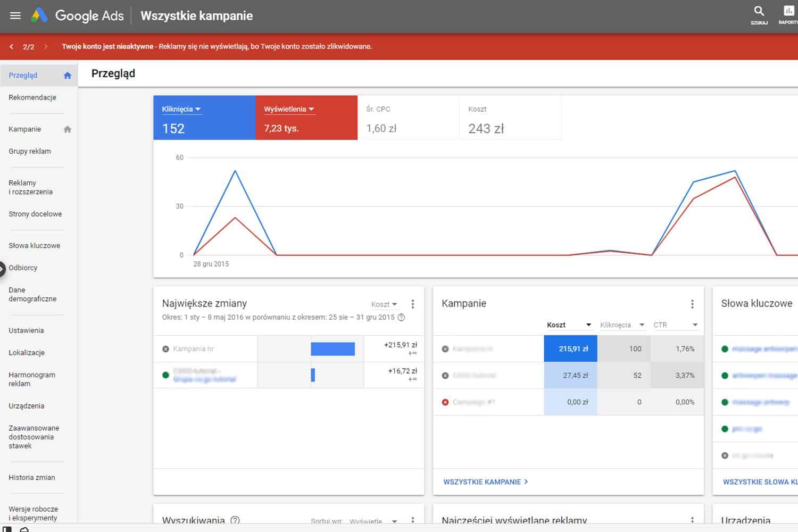Click red removed icon in 0,00 zł row
Image resolution: width=798 pixels, height=532 pixels.
coord(445,402)
